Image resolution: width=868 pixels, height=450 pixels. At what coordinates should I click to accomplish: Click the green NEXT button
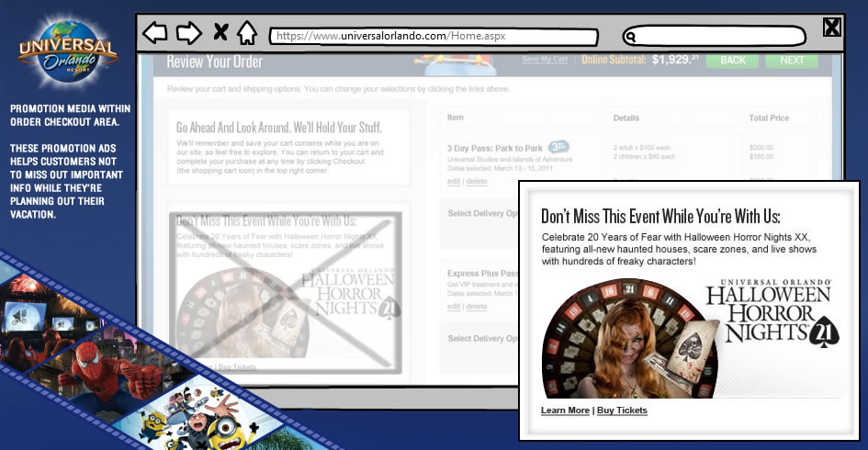[x=792, y=61]
